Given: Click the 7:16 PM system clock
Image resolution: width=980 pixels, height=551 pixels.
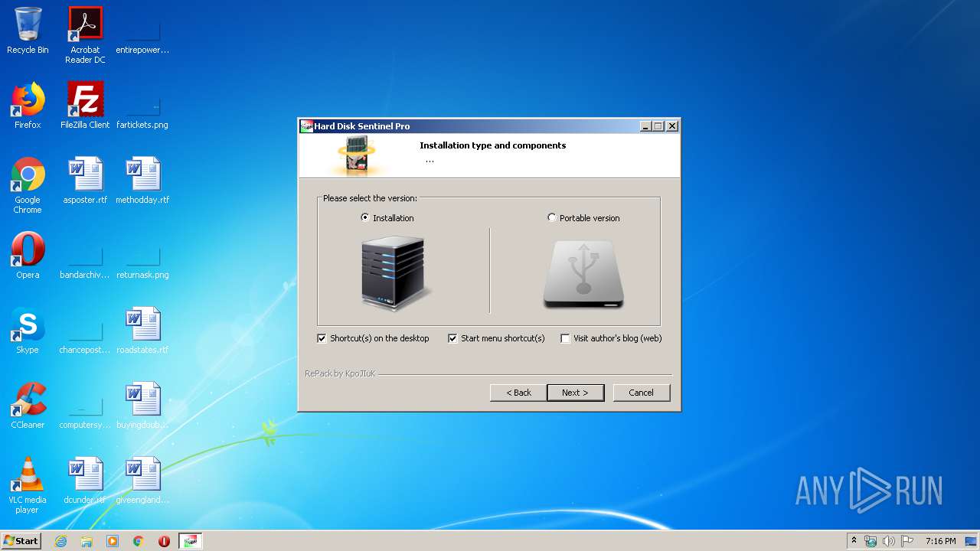Looking at the screenshot, I should [x=940, y=541].
